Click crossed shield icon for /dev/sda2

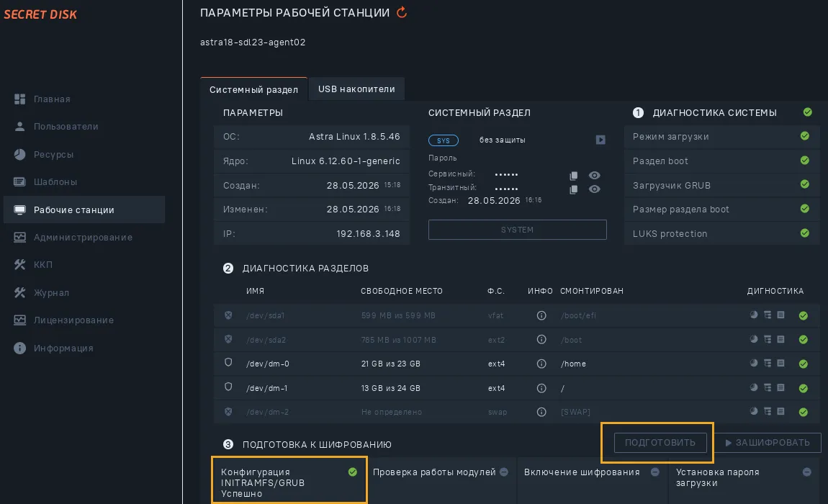(228, 338)
